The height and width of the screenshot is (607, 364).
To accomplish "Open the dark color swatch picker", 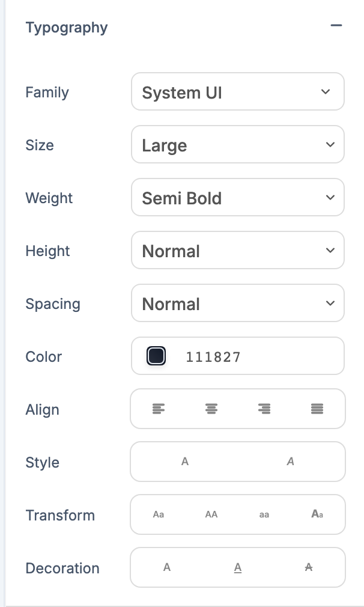I will 156,356.
